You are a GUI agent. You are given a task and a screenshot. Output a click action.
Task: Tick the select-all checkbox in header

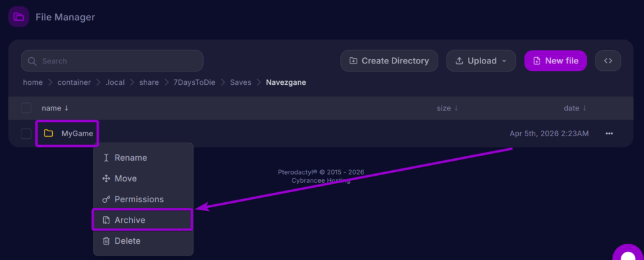pos(26,108)
